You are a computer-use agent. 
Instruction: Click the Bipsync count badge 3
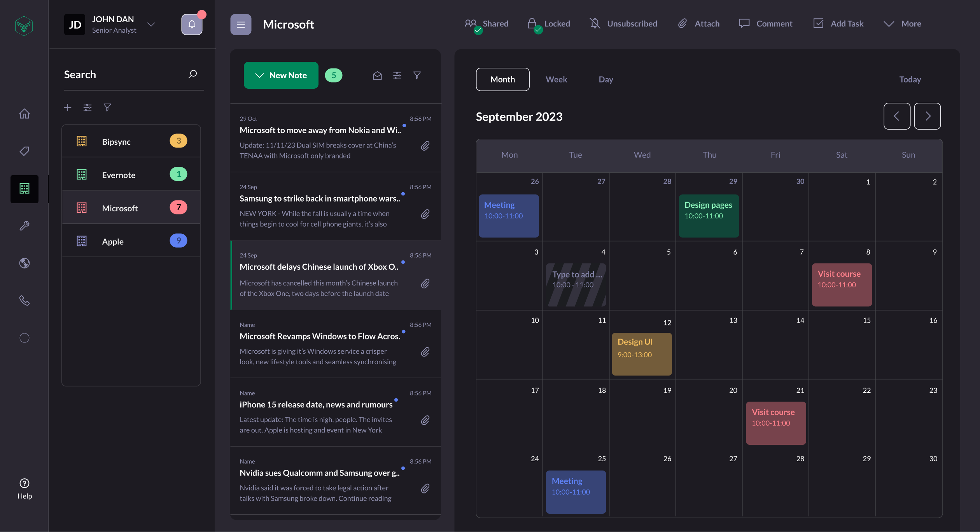pyautogui.click(x=178, y=141)
